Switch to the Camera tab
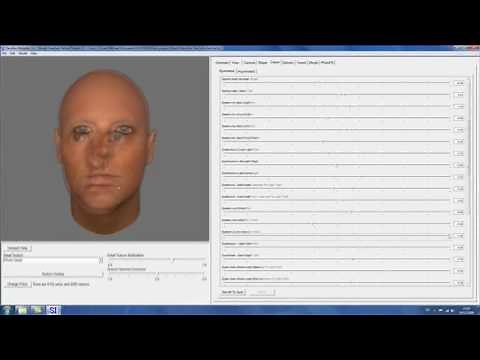This screenshot has height=360, width=480. point(249,63)
